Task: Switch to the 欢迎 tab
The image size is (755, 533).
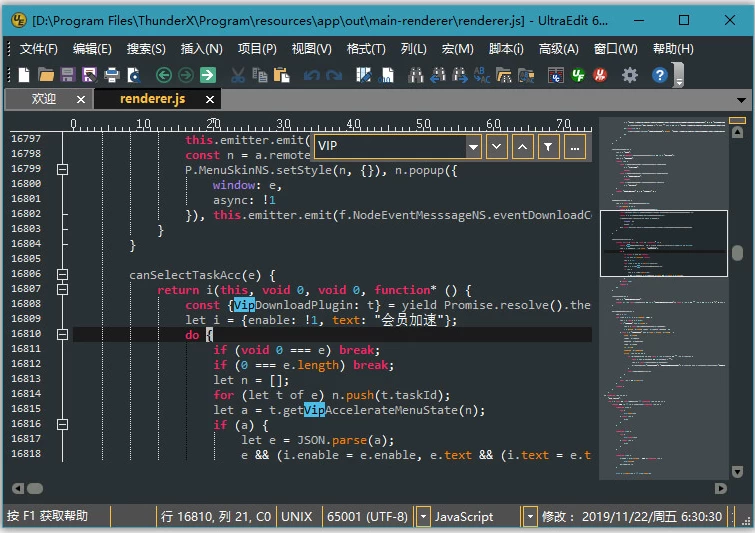Action: (x=44, y=99)
